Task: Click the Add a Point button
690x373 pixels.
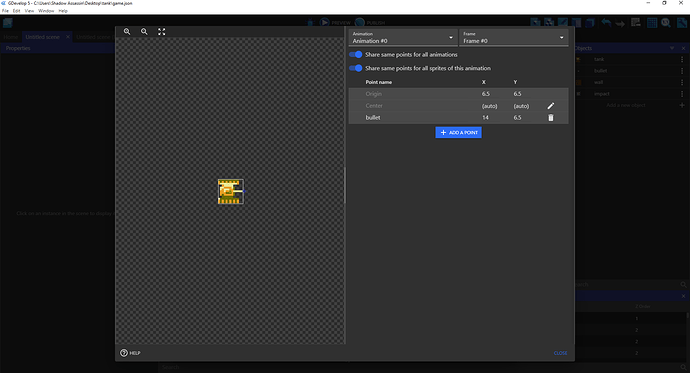Action: [459, 132]
